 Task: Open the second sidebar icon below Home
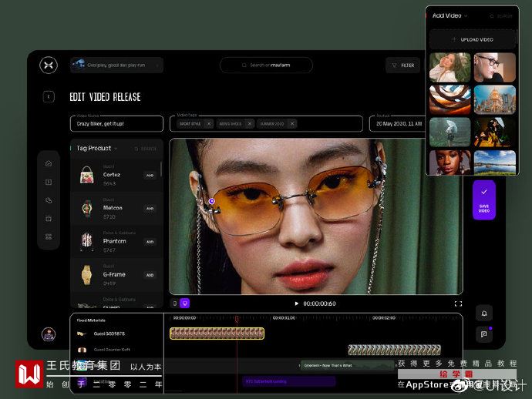pos(49,182)
